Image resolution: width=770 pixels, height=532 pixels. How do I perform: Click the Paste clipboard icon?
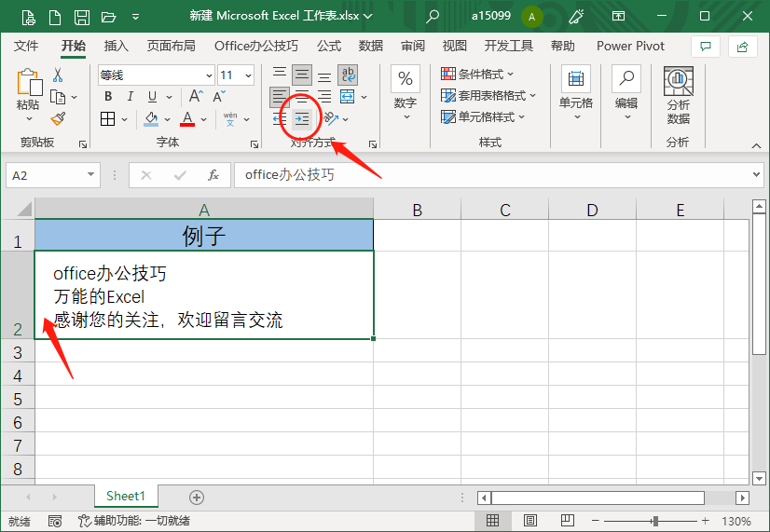29,82
